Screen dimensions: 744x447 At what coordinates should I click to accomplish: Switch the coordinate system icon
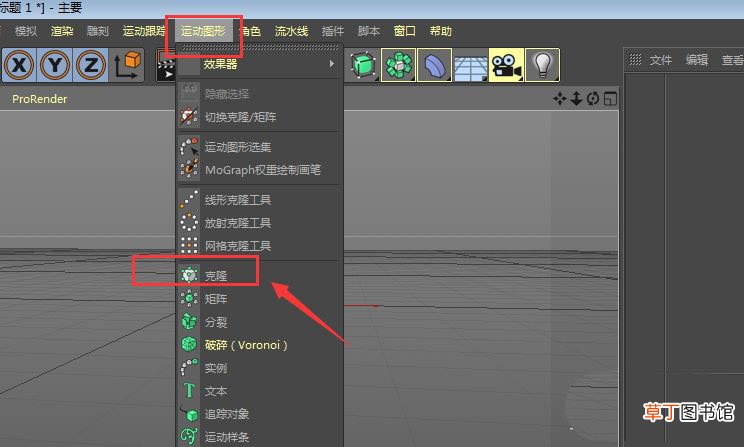coord(127,65)
